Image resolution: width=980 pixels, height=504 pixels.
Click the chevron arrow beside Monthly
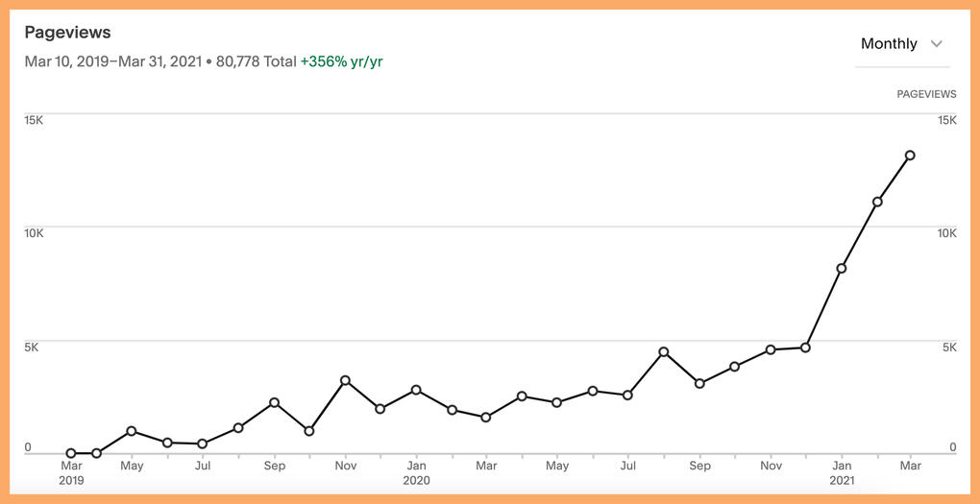pyautogui.click(x=937, y=44)
